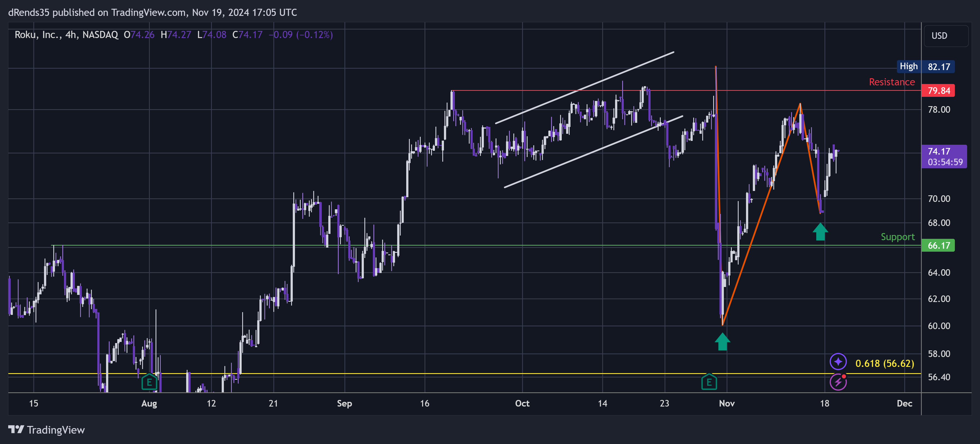Click the green up arrow below Nov 18 low
The image size is (980, 444).
pyautogui.click(x=820, y=232)
